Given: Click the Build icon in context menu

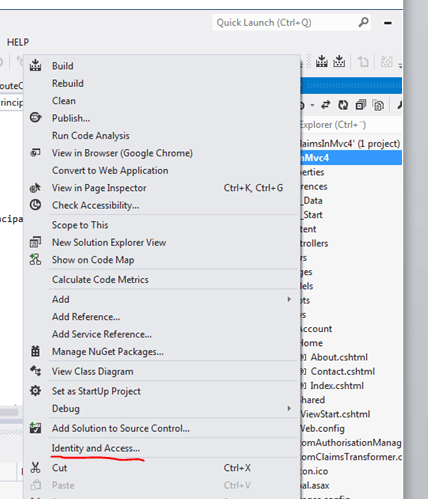Looking at the screenshot, I should (35, 65).
